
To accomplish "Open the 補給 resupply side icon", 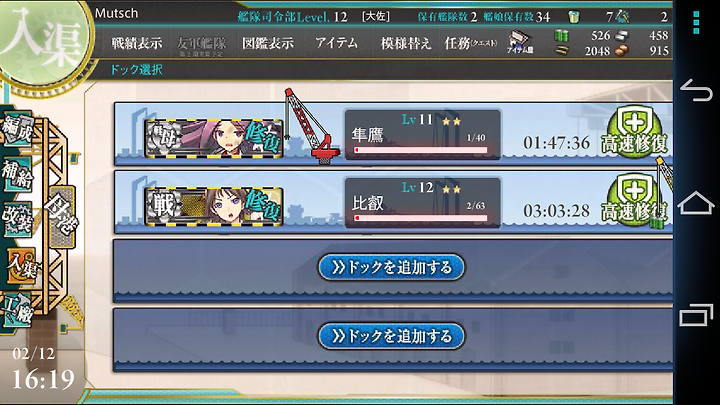I will 17,174.
